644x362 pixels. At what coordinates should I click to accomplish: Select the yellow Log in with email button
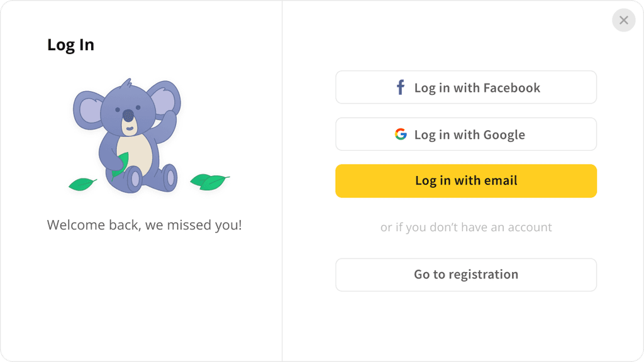click(466, 181)
